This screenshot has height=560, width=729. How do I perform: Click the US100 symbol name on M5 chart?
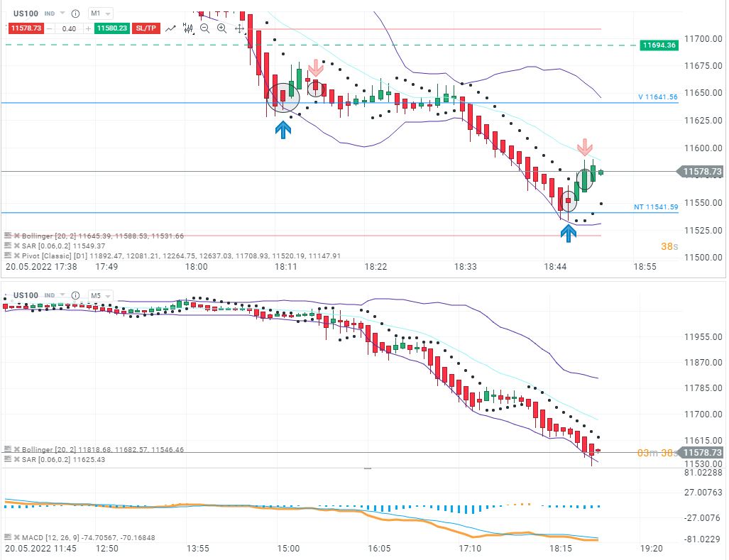26,295
